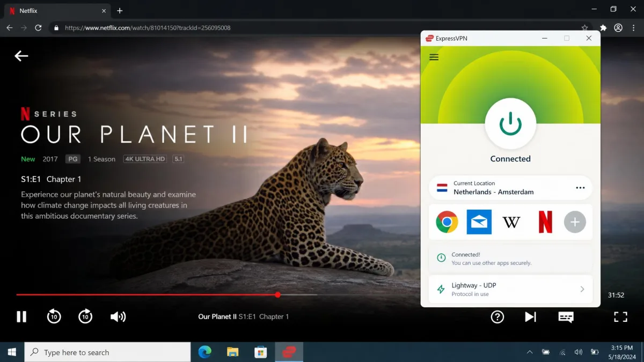Open Microsoft Store from the taskbar
644x362 pixels.
pyautogui.click(x=261, y=352)
